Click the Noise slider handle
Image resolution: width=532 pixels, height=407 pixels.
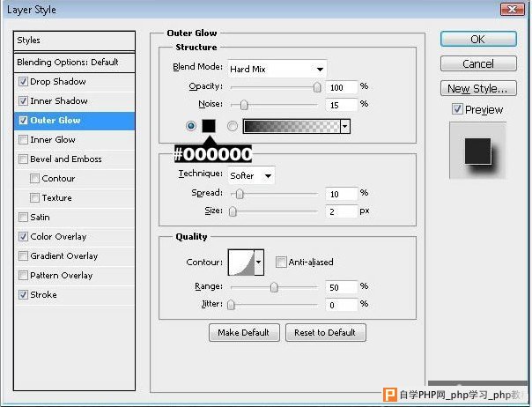(244, 105)
